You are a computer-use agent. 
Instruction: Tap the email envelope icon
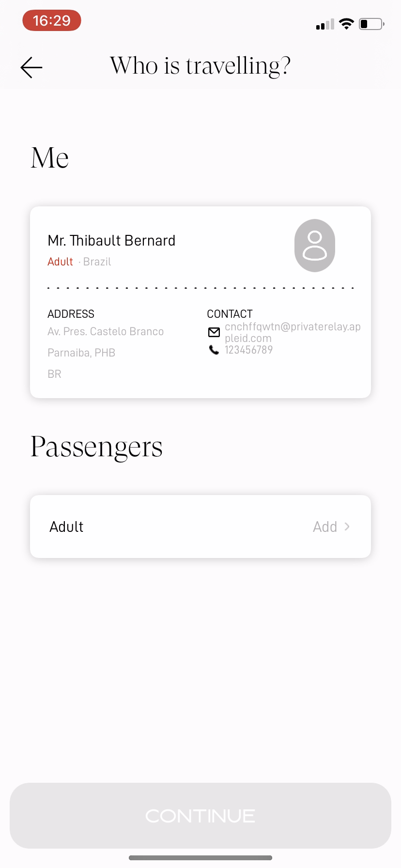214,332
